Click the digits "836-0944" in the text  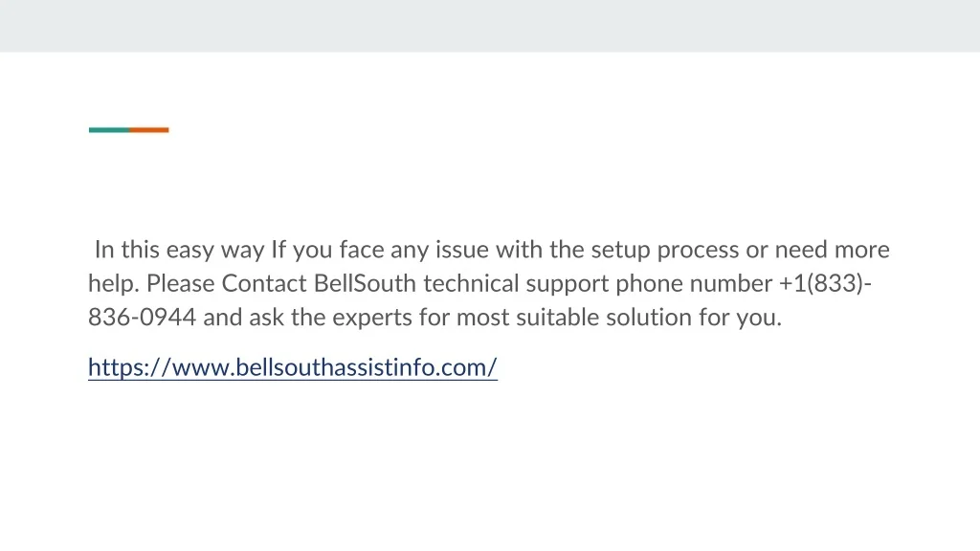143,318
